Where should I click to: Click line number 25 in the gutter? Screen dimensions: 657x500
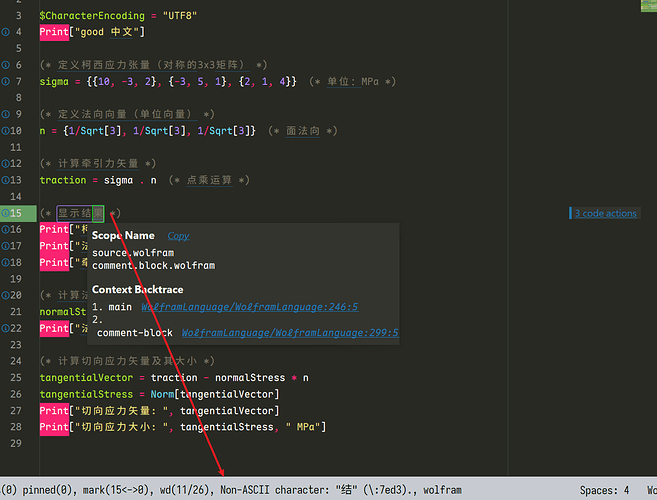[x=17, y=378]
